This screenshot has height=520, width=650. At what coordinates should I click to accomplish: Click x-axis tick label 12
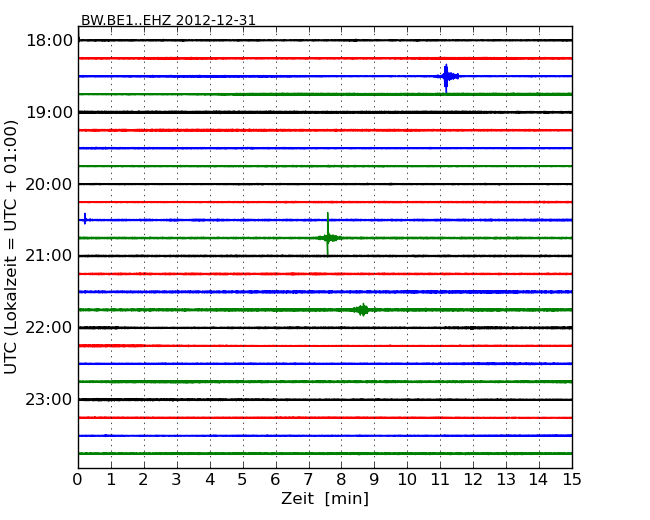pos(473,479)
